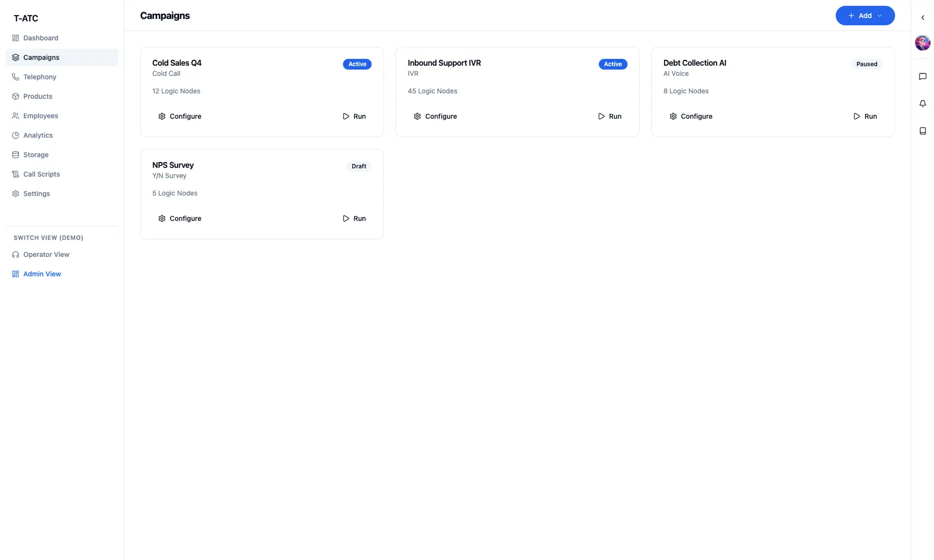This screenshot has width=934, height=560.
Task: Configure the Debt Collection AI campaign
Action: point(691,116)
